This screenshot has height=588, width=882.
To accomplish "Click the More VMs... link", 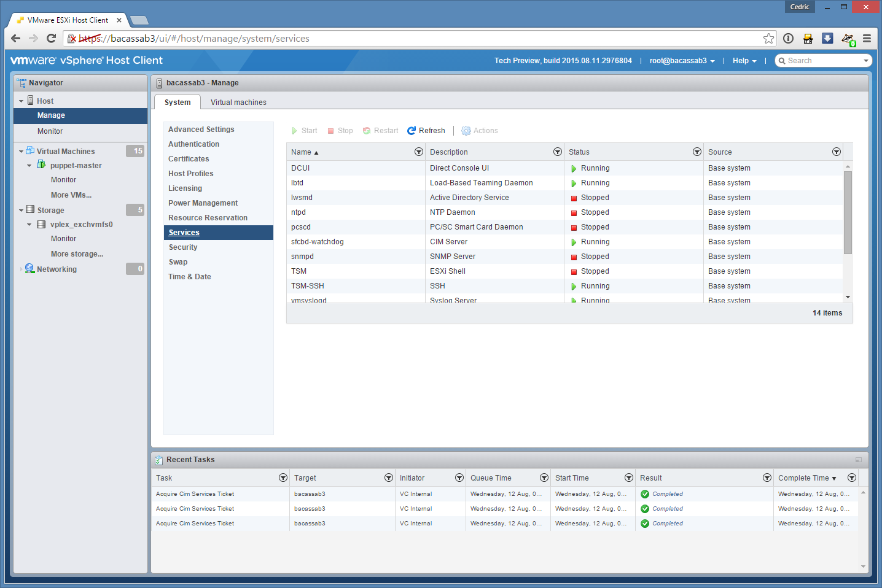I will point(71,195).
